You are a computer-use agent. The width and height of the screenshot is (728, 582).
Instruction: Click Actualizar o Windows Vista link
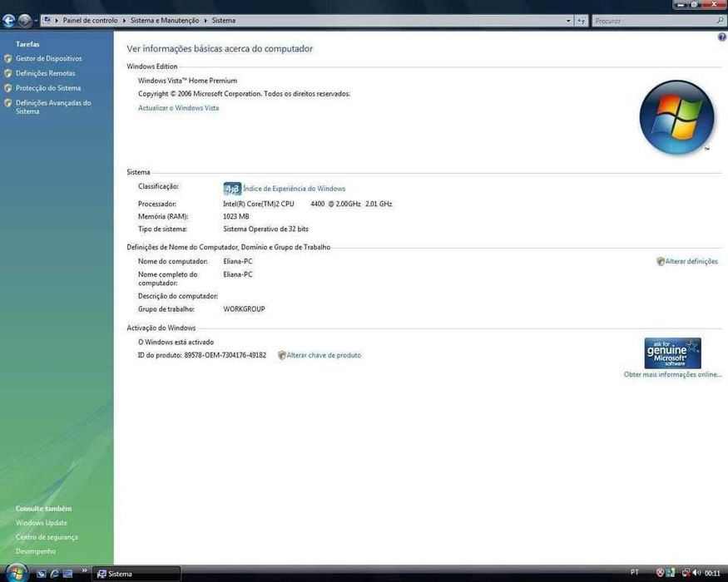(178, 108)
